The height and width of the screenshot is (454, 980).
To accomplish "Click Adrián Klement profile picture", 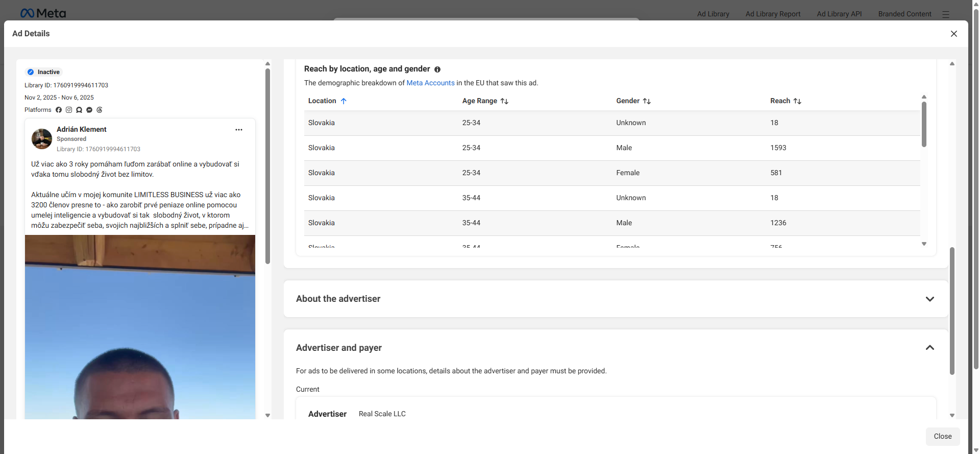I will tap(42, 139).
